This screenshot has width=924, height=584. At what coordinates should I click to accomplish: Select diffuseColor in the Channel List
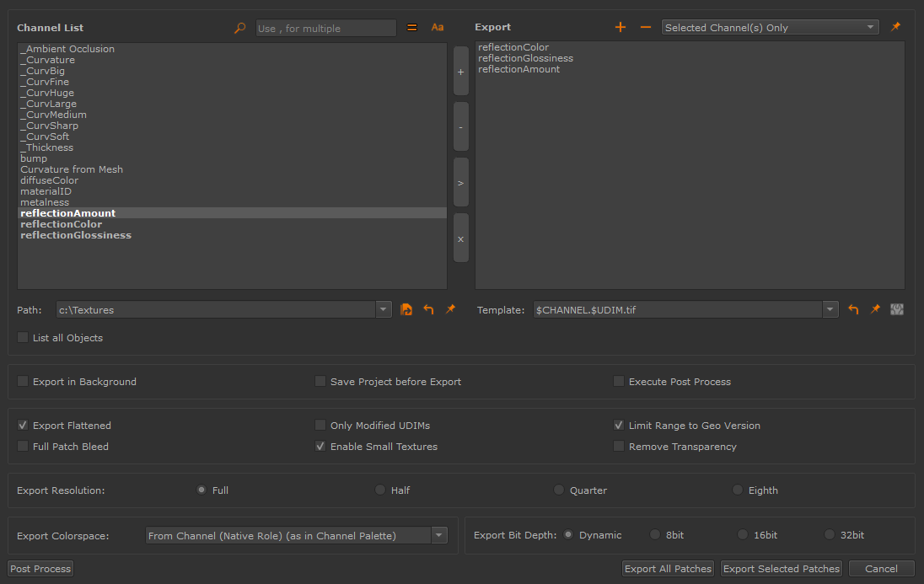(50, 180)
